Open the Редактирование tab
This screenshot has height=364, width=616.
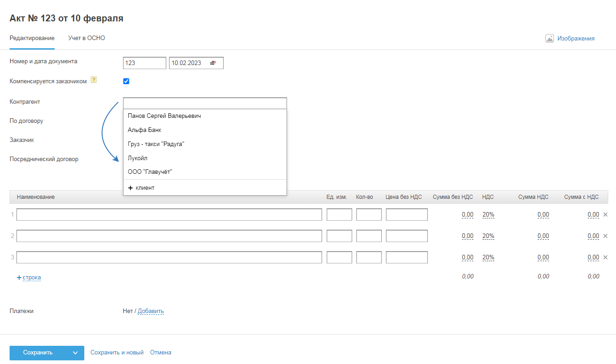tap(32, 38)
